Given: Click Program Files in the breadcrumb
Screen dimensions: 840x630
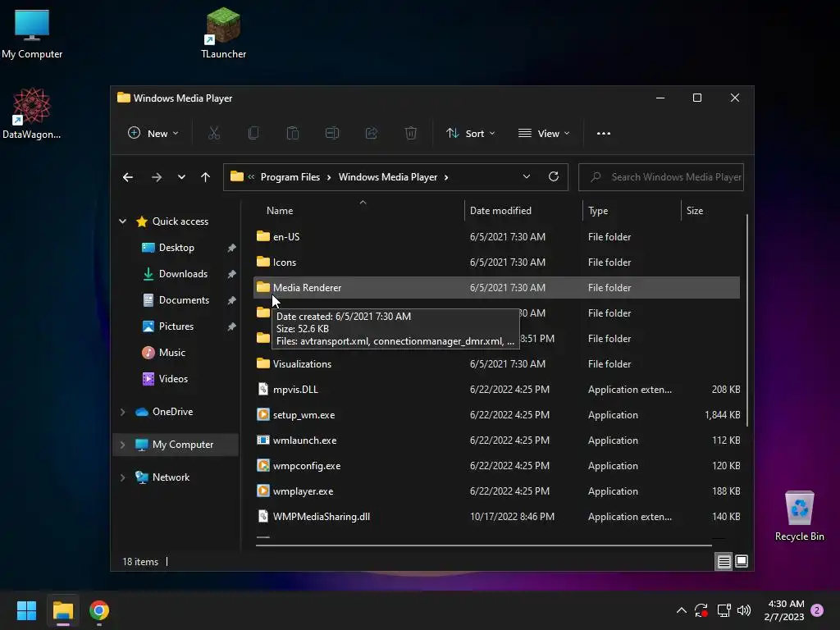Looking at the screenshot, I should (290, 177).
